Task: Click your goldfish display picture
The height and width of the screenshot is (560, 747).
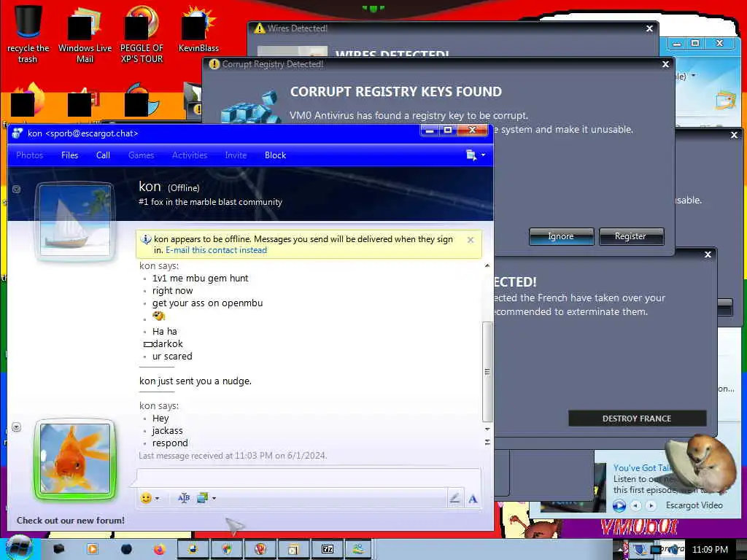Action: coord(75,459)
